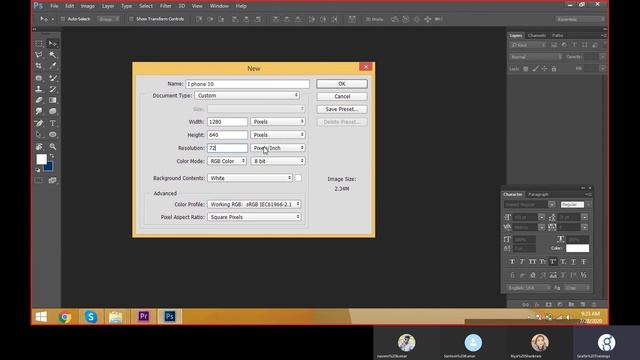Select the Dodge tool
Viewport: 640px width, 360px height.
pyautogui.click(x=53, y=111)
